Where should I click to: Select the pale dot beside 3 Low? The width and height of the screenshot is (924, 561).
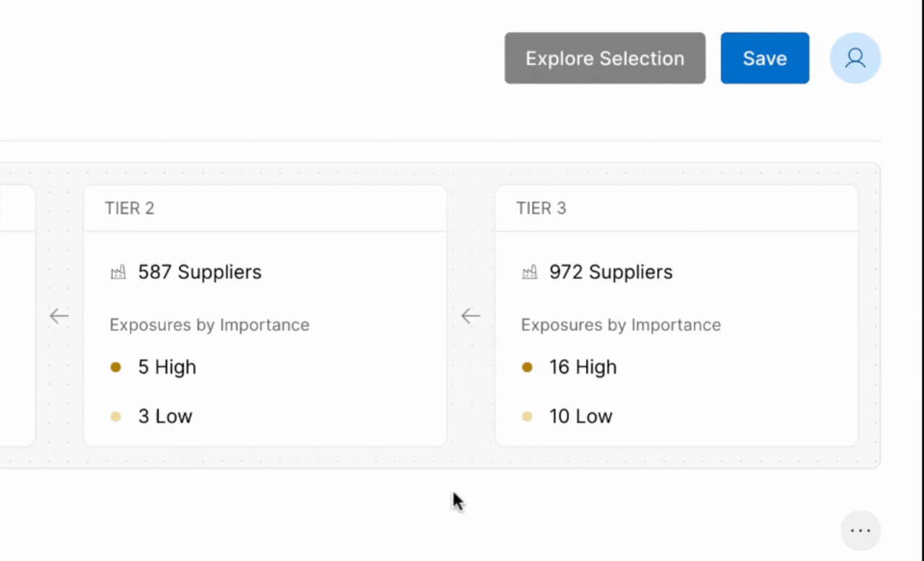tap(115, 417)
